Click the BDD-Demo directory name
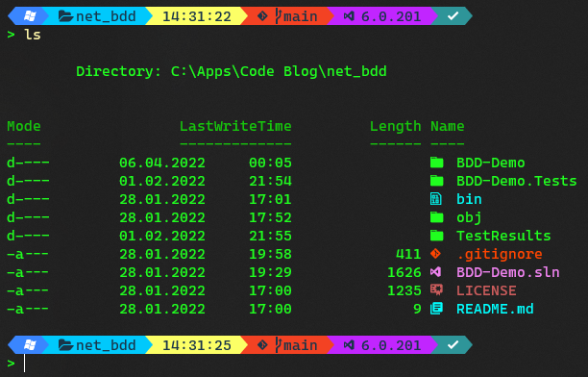The width and height of the screenshot is (588, 377). pyautogui.click(x=491, y=163)
